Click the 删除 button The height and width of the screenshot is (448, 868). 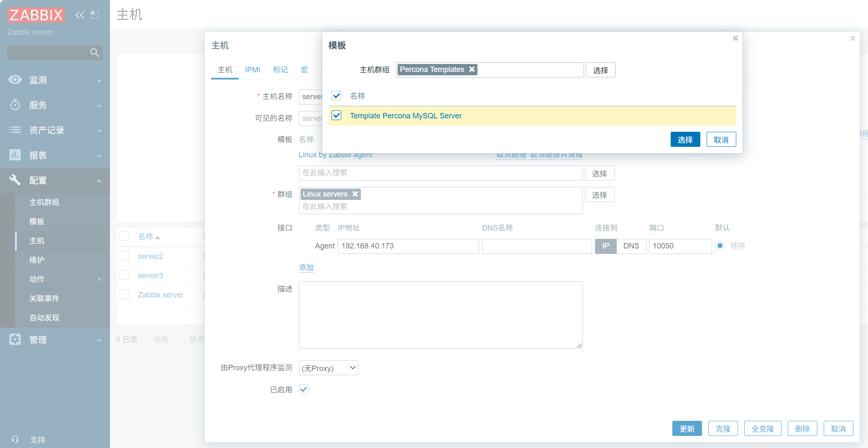click(x=802, y=429)
